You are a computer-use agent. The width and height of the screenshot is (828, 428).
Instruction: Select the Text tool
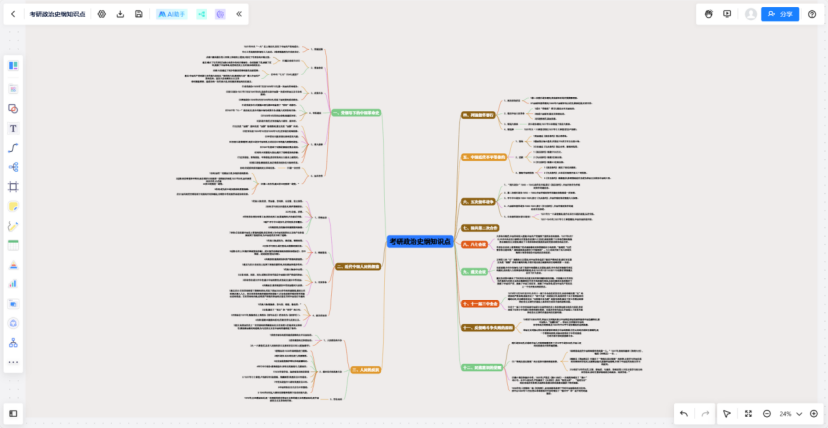pyautogui.click(x=13, y=128)
